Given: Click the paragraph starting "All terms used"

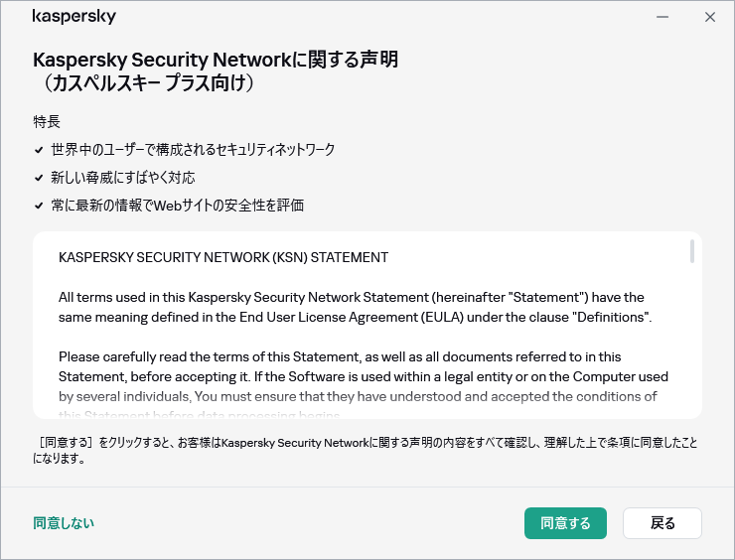Looking at the screenshot, I should (355, 307).
